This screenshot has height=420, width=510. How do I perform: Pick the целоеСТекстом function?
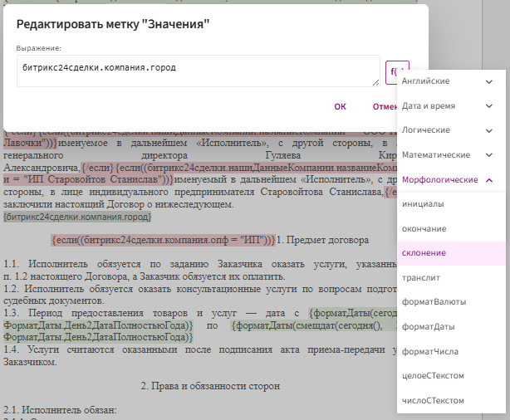click(433, 375)
